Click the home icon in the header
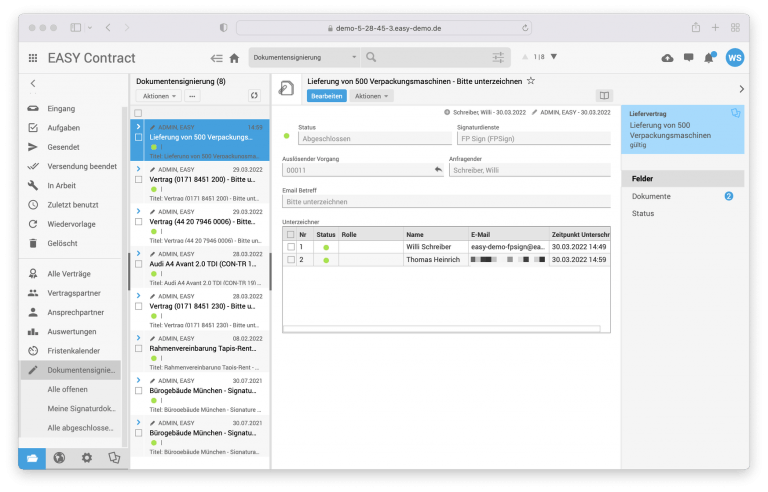768x492 pixels. [x=234, y=58]
